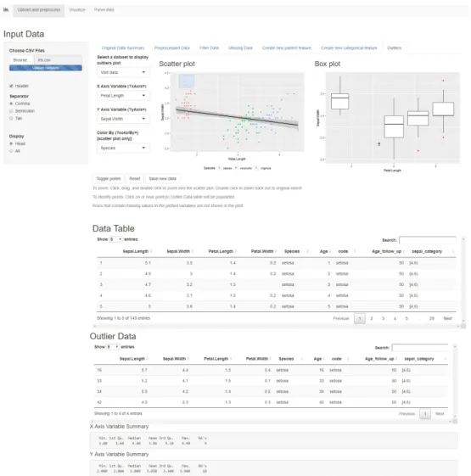Switch to Visualize tab
This screenshot has height=476, width=471.
pos(77,9)
